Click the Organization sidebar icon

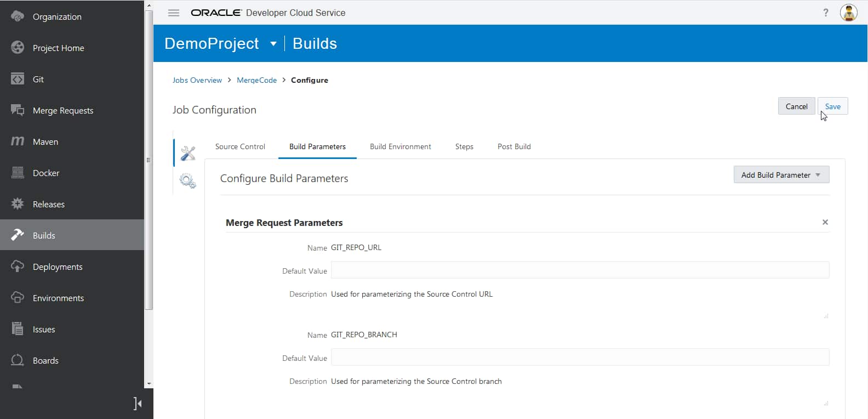pyautogui.click(x=18, y=16)
